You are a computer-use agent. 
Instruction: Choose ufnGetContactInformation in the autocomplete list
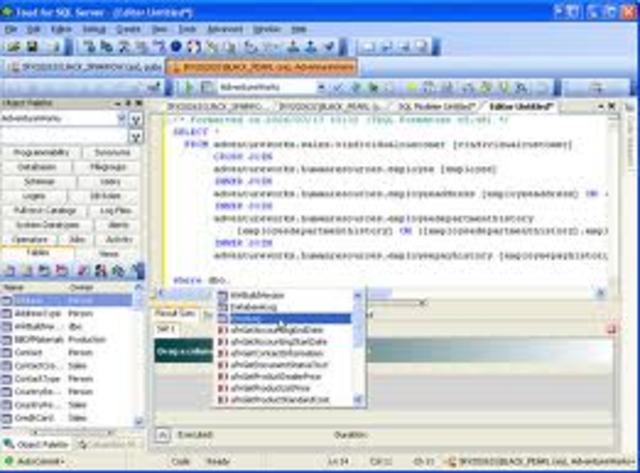click(x=283, y=353)
